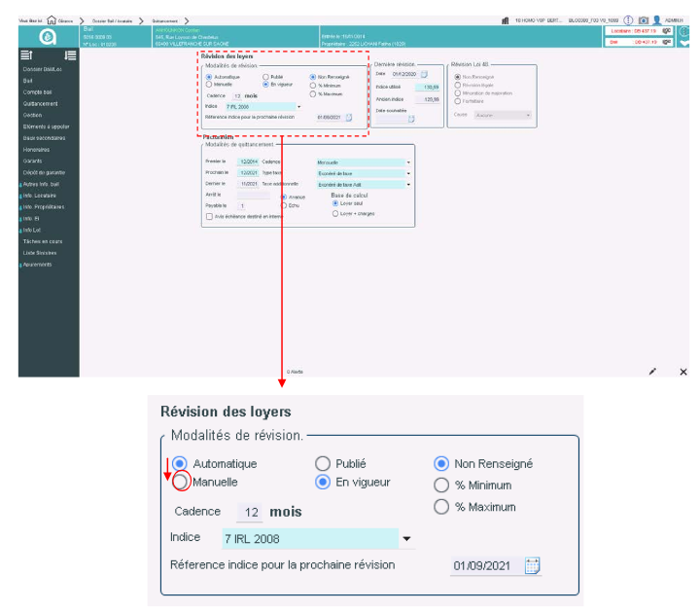Open calendar icon under Date souhaitée
Screen dimensions: 700x612
pyautogui.click(x=411, y=119)
